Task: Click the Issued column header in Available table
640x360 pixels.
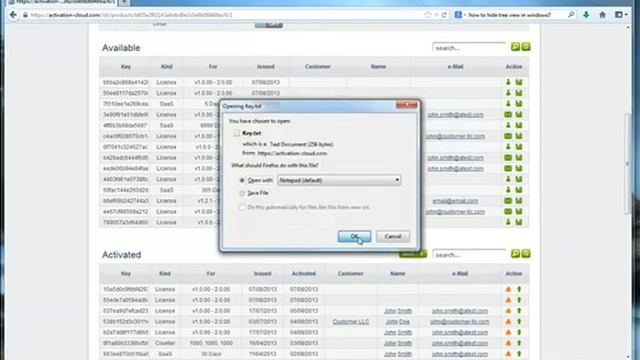Action: tap(266, 67)
